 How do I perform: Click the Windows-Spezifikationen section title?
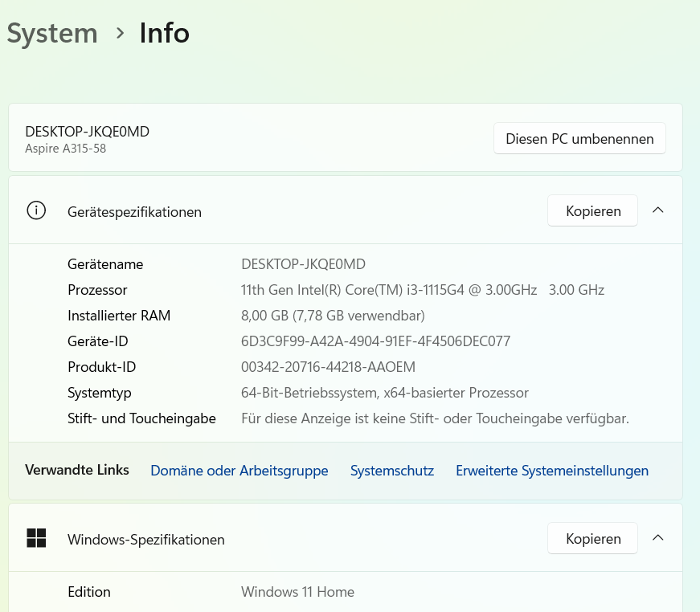(x=146, y=540)
